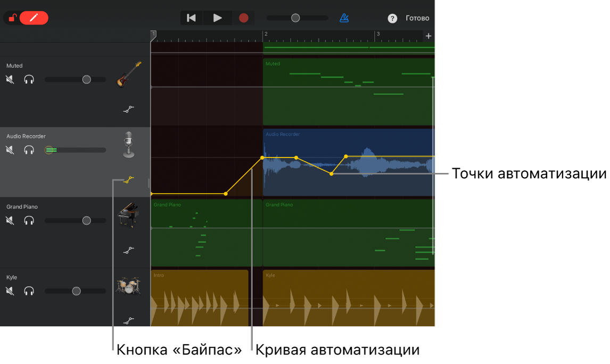This screenshot has width=610, height=364.
Task: Tap automation point at curve's lowest dip
Action: point(332,174)
